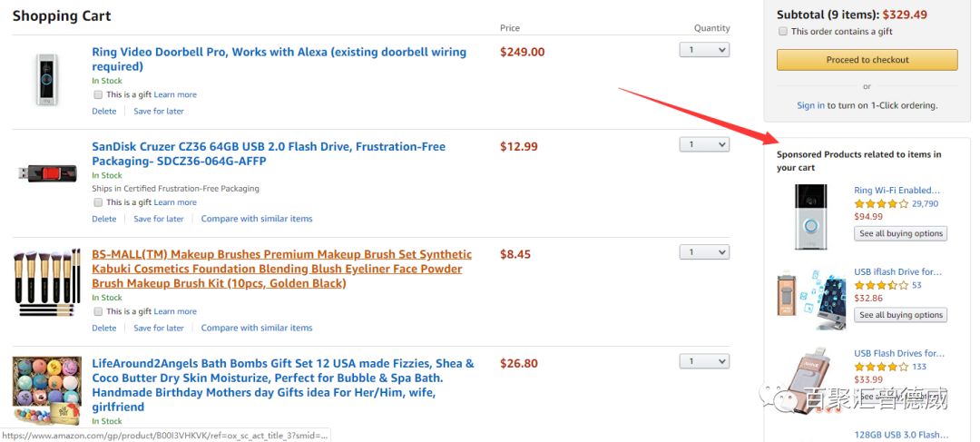Click 'See all buying options' for Ring Wi-Fi
Viewport: 980px width, 442px height.
[x=901, y=233]
